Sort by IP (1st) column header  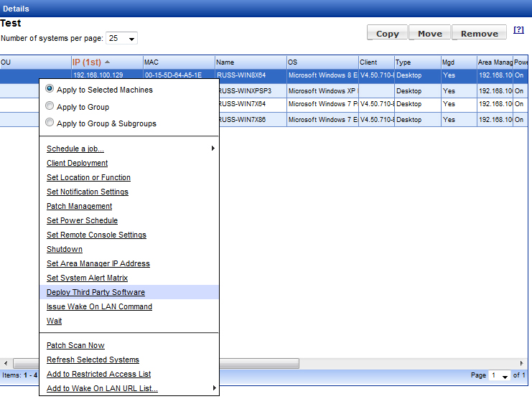(x=90, y=62)
